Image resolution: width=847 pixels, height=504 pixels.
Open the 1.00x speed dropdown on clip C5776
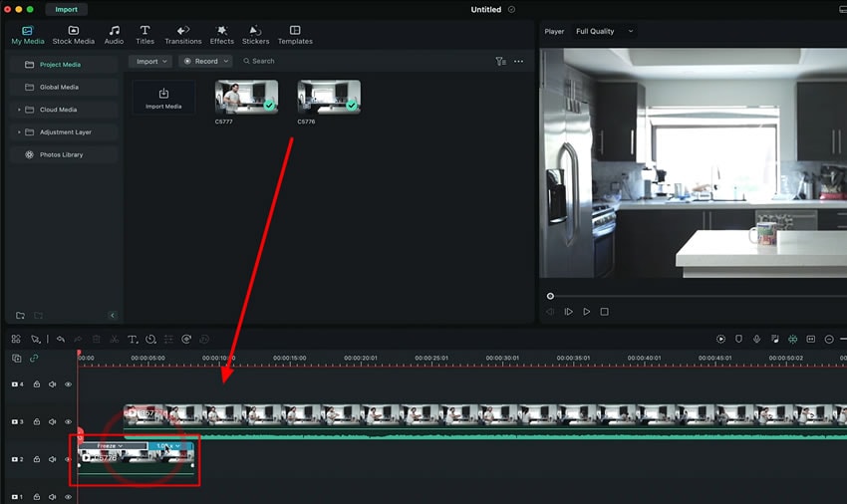(x=168, y=446)
